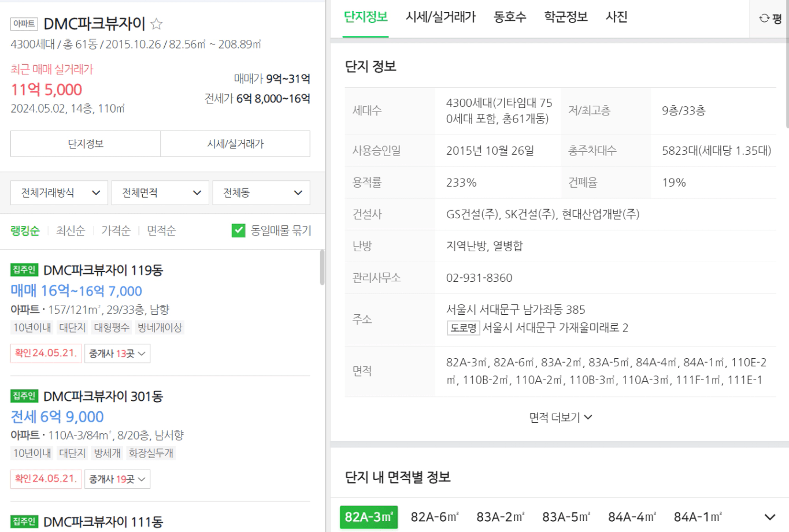
Task: Click the 방네개이상 tag on 119동
Action: (x=160, y=328)
